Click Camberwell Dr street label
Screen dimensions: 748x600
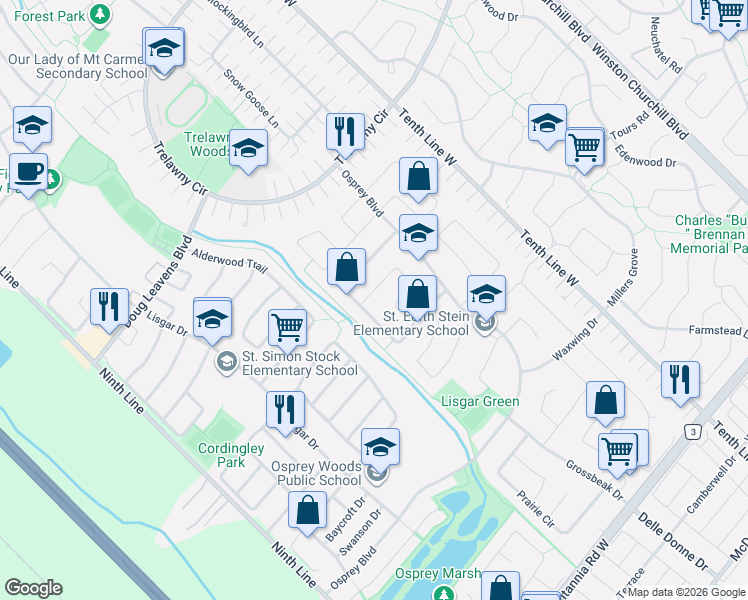click(712, 485)
